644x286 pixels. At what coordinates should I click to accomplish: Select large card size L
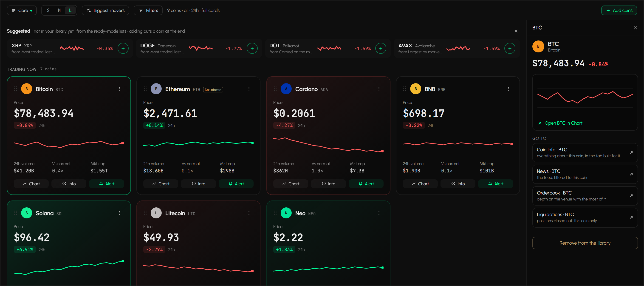point(70,10)
